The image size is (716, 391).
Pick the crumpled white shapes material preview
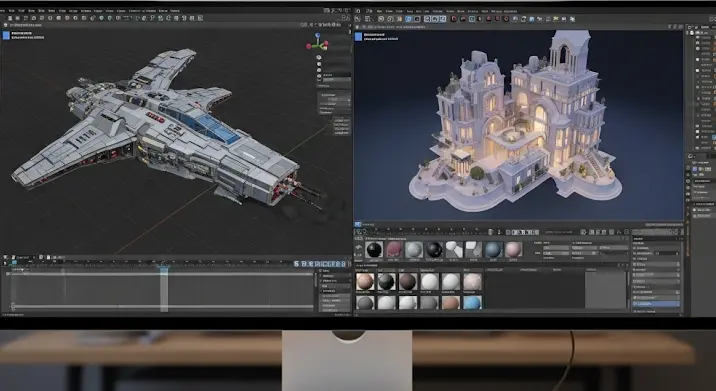click(454, 250)
